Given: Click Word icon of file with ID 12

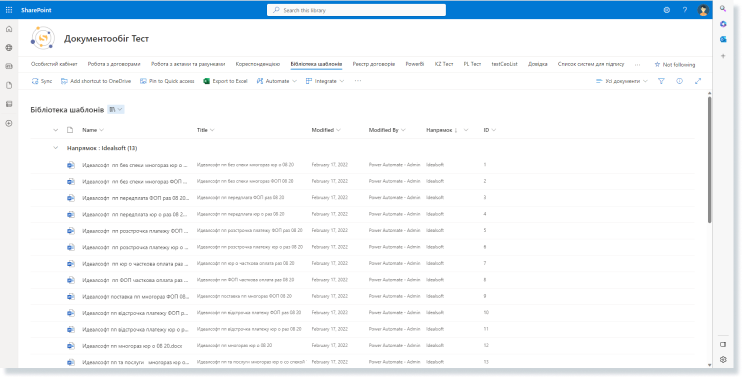Looking at the screenshot, I should (71, 346).
